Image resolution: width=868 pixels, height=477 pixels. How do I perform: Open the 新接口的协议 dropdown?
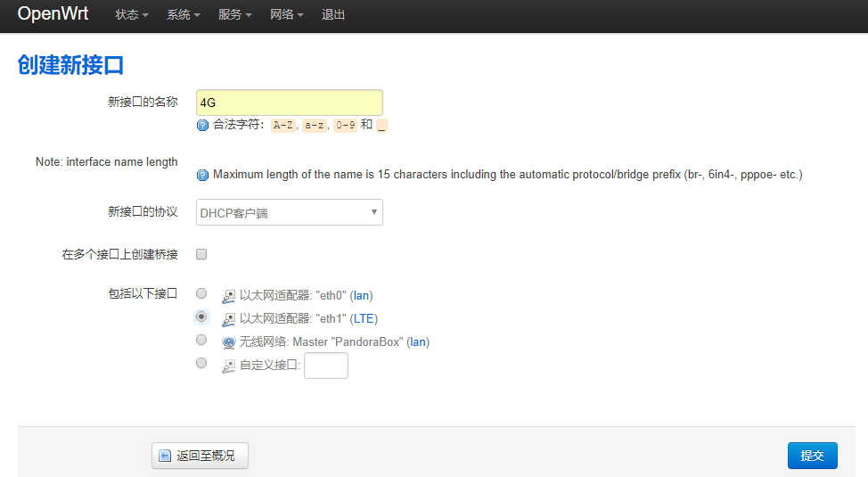[x=290, y=212]
